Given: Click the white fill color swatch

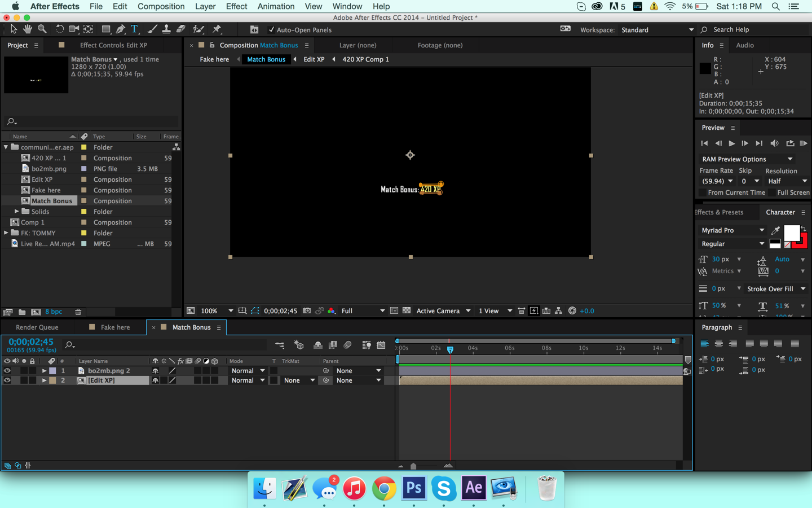Looking at the screenshot, I should pos(791,233).
